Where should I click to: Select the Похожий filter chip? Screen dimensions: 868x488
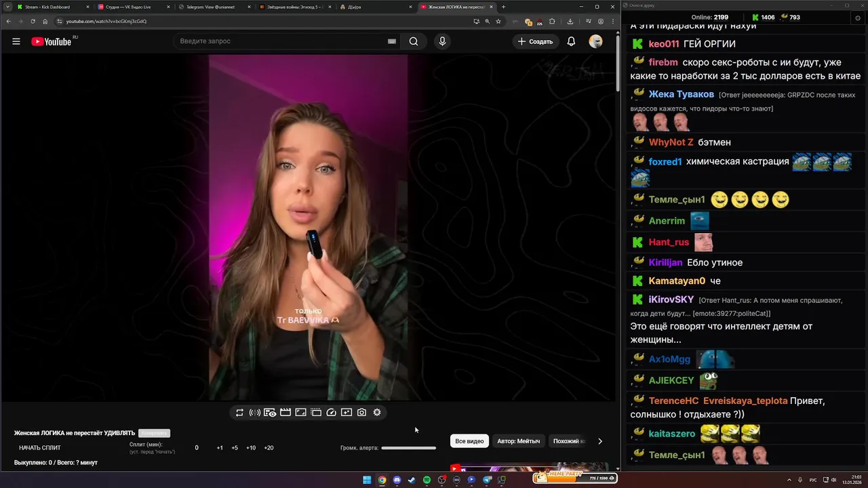[568, 441]
